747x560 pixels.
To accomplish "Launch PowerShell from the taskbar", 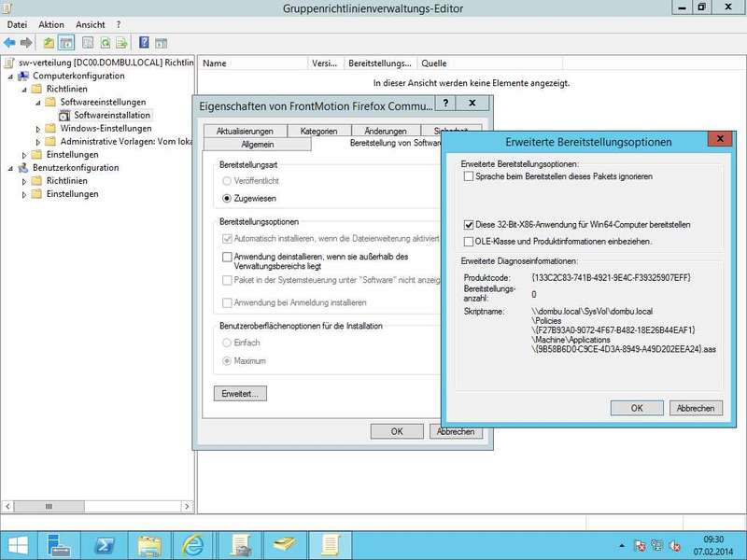I will point(105,544).
